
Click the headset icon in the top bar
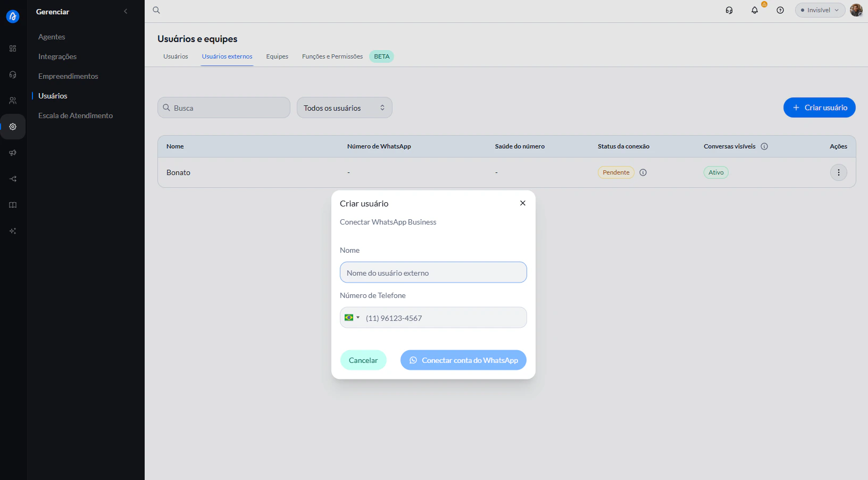click(729, 10)
